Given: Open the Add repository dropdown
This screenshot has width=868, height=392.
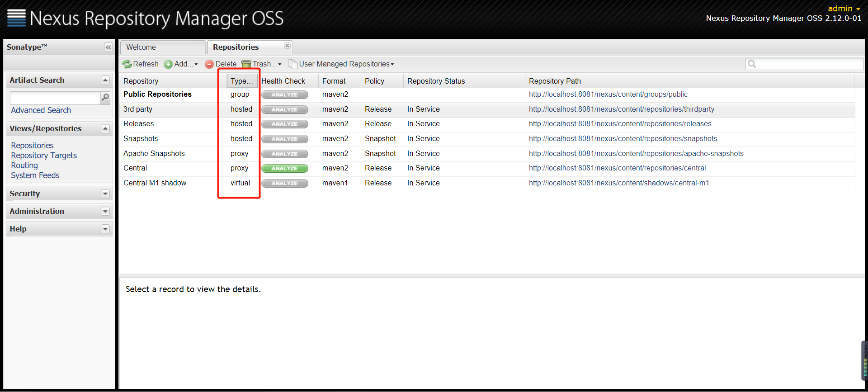Looking at the screenshot, I should [181, 64].
